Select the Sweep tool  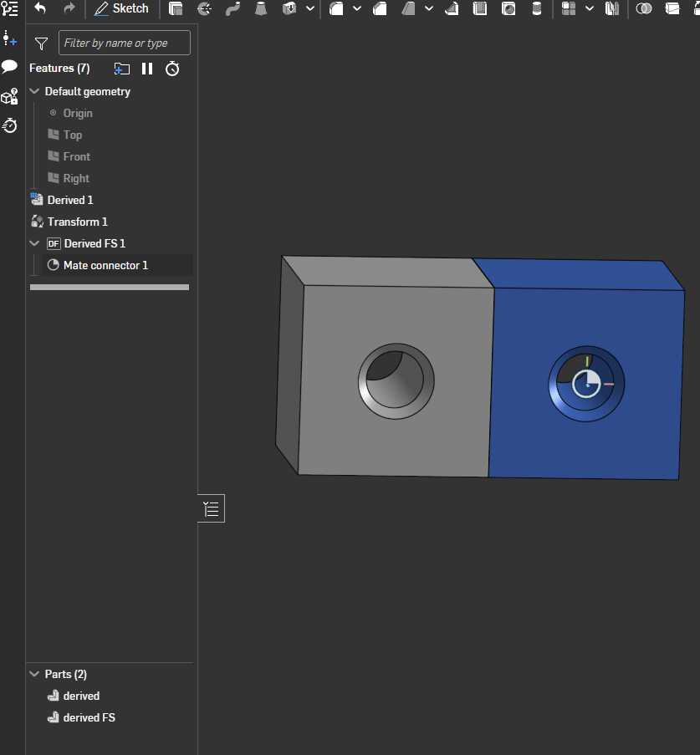point(232,8)
